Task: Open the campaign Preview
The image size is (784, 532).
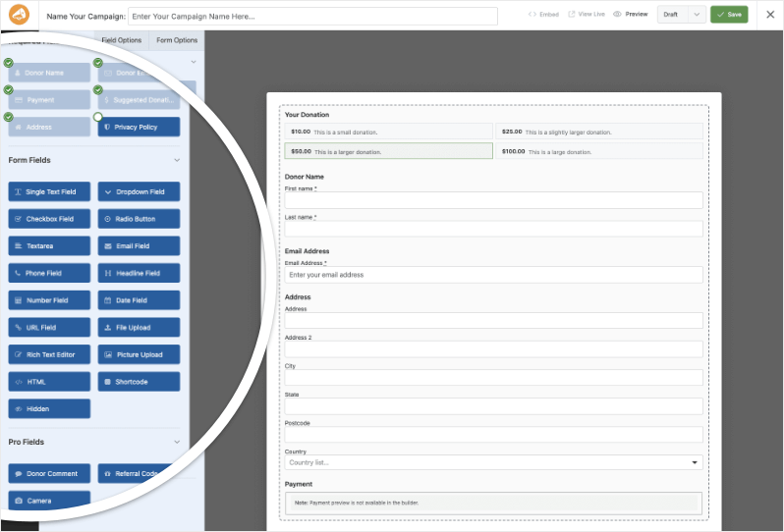Action: (631, 15)
